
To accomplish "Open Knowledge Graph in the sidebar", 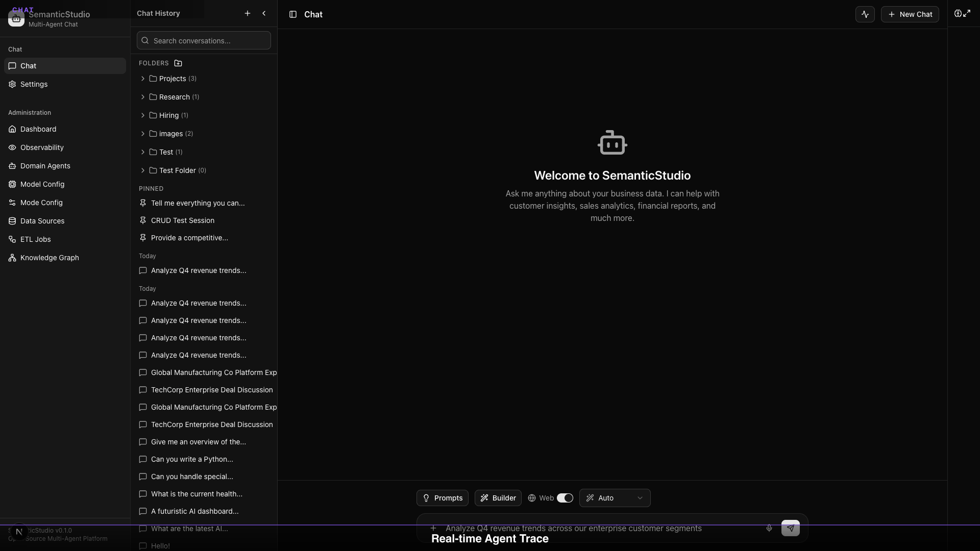I will [x=50, y=258].
